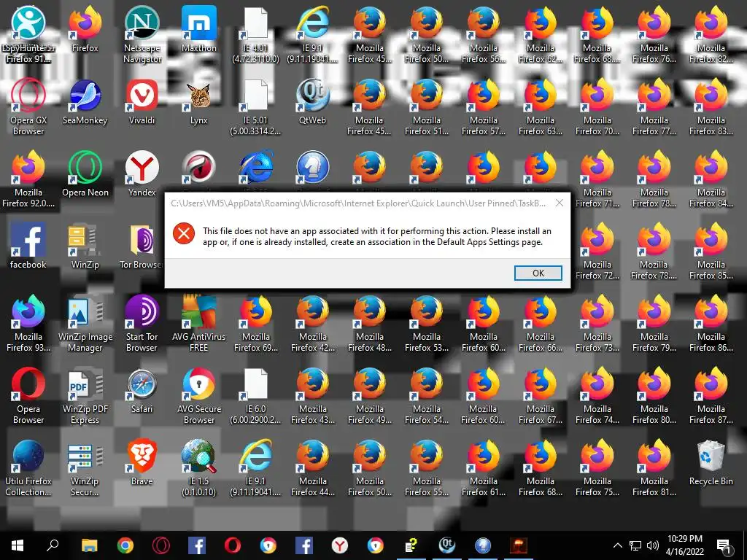Open the volume control in tray
Screen dimensions: 747x560
tap(653, 545)
